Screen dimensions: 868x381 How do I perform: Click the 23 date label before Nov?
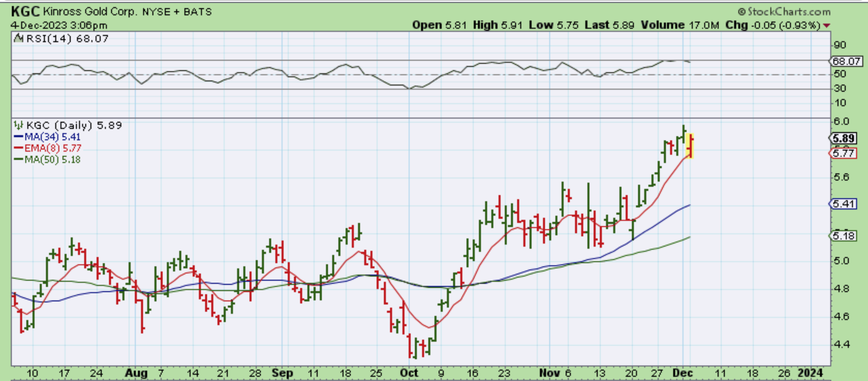click(504, 373)
